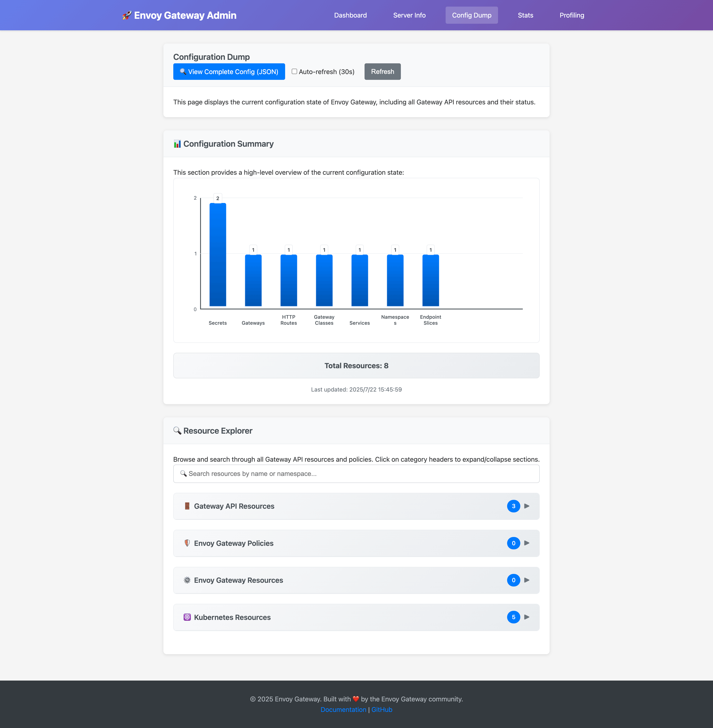Viewport: 713px width, 728px height.
Task: Click the magnifier icon beside Resource Explorer
Action: [x=177, y=431]
